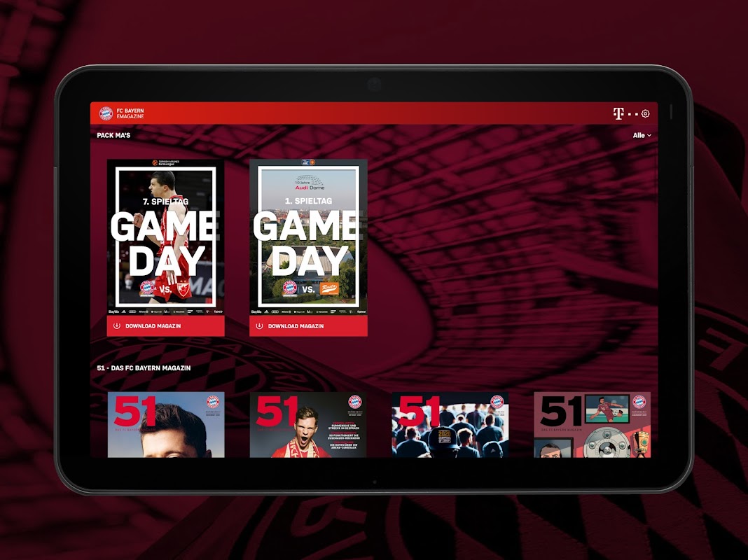This screenshot has height=560, width=748.
Task: Open the 51 magazine with illustrated trophies cover
Action: tap(592, 425)
